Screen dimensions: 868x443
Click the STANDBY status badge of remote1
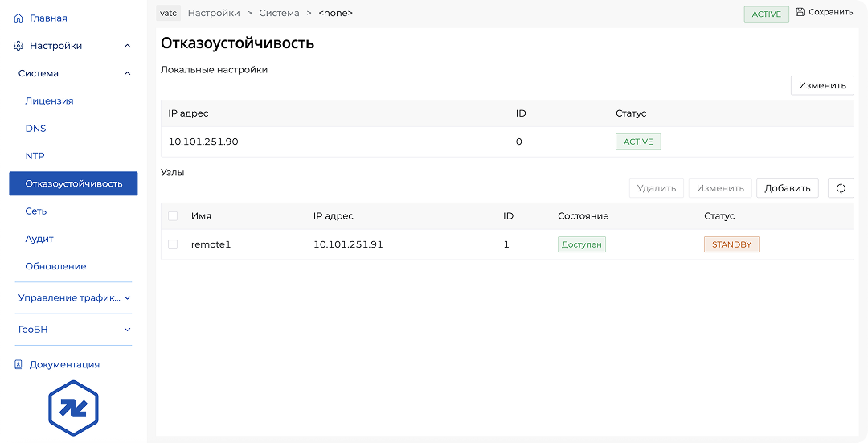click(x=731, y=244)
